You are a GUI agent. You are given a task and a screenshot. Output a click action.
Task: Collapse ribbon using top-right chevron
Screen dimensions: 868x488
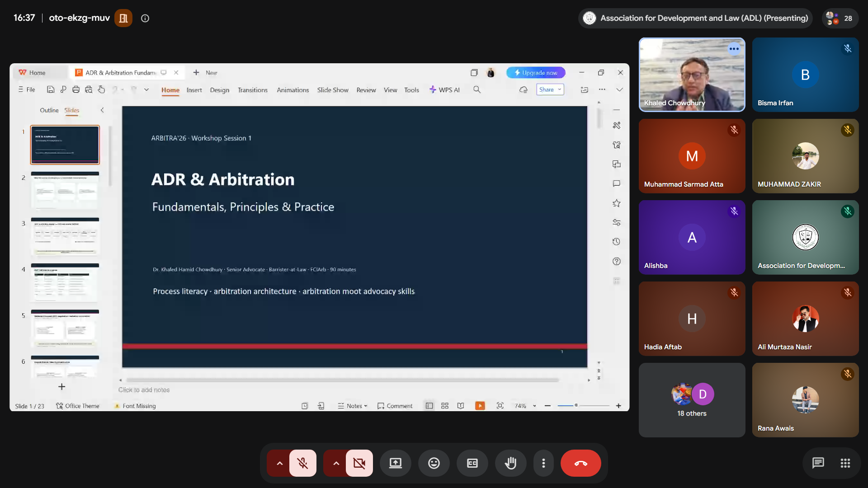tap(619, 89)
